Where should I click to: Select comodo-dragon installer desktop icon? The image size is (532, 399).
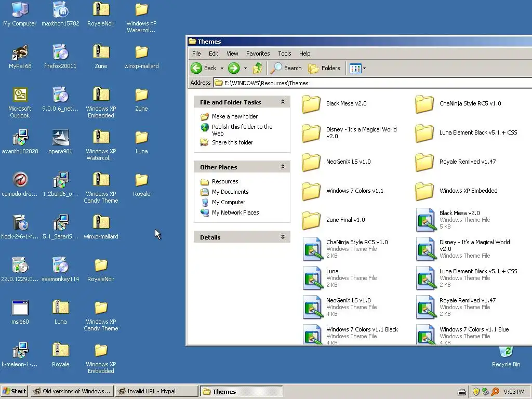click(20, 185)
